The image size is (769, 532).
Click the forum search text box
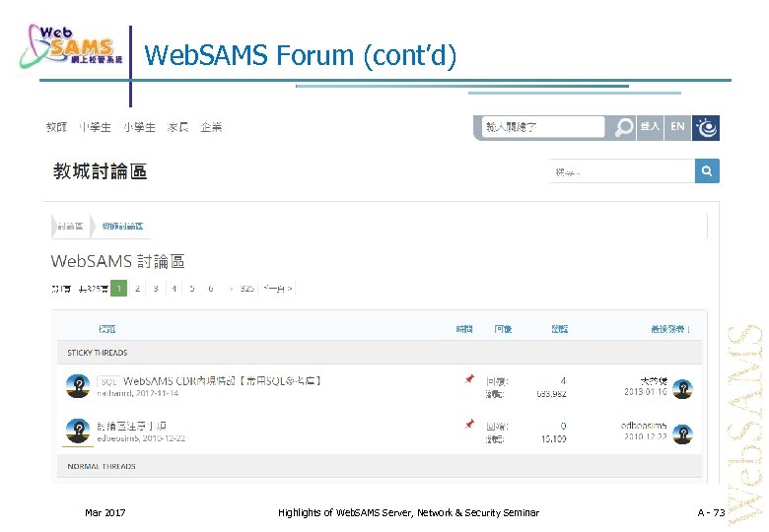[x=621, y=171]
